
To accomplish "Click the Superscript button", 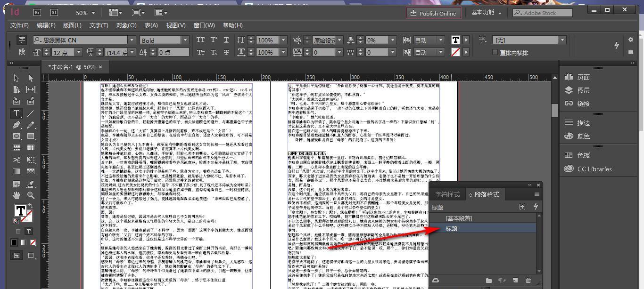I will [x=214, y=40].
